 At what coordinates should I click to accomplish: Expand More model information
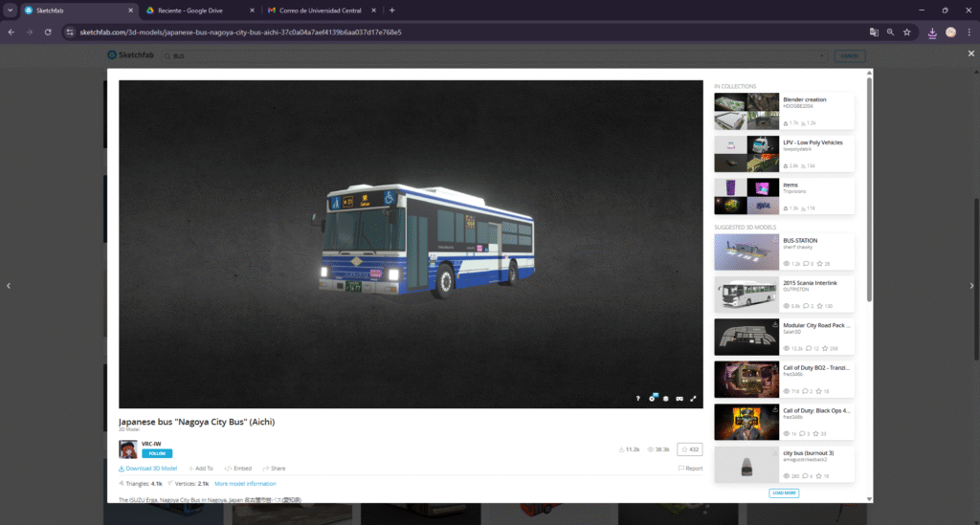click(245, 484)
